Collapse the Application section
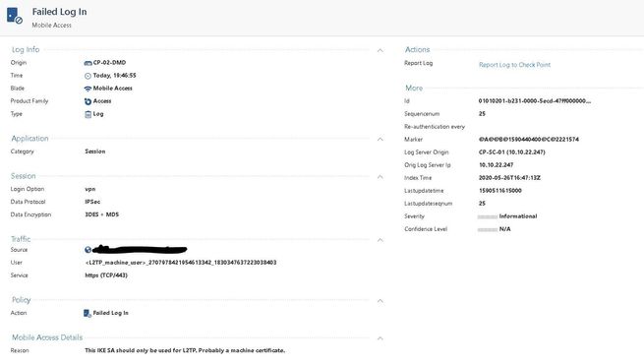Screen dimensions: 644x364 [381, 140]
